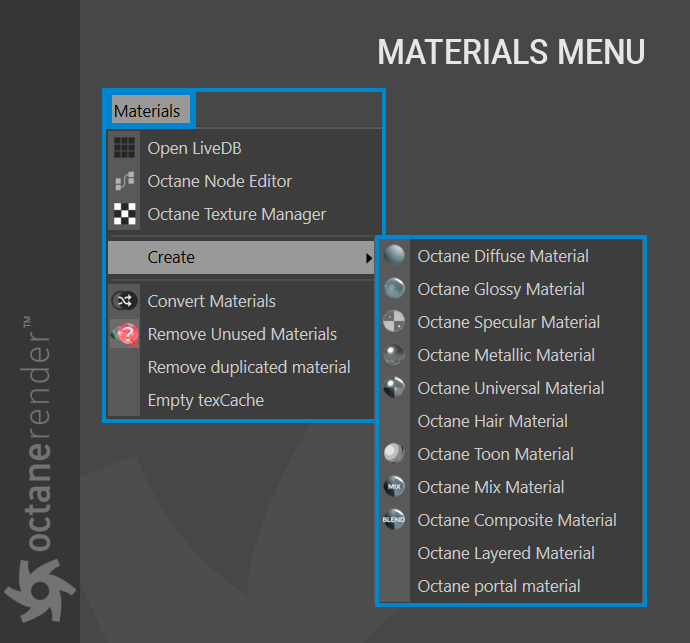Click the Octane Texture Manager checker icon
690x643 pixels.
[125, 214]
